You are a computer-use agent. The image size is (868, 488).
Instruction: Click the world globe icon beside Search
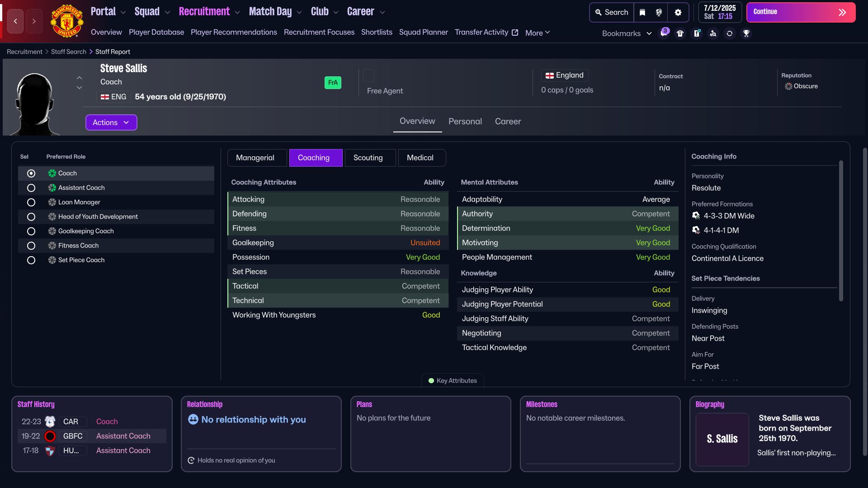(659, 12)
